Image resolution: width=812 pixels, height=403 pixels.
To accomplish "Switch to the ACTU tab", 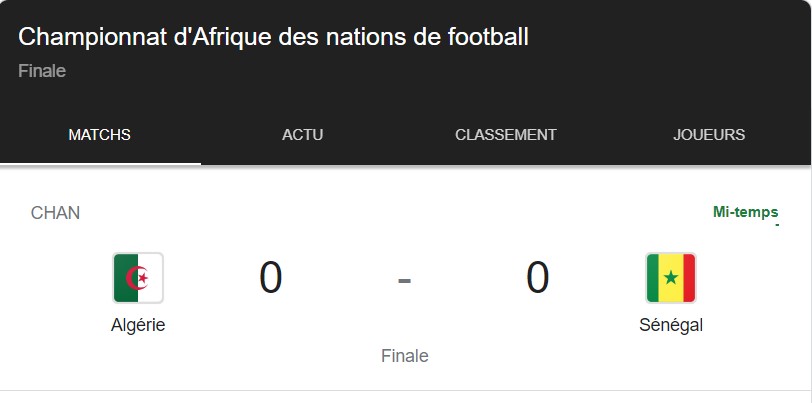I will (x=302, y=135).
